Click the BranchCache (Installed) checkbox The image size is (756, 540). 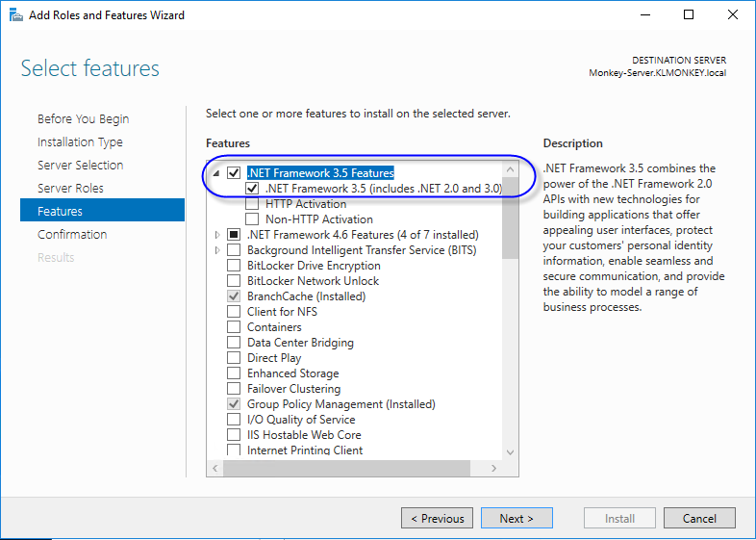click(x=234, y=296)
